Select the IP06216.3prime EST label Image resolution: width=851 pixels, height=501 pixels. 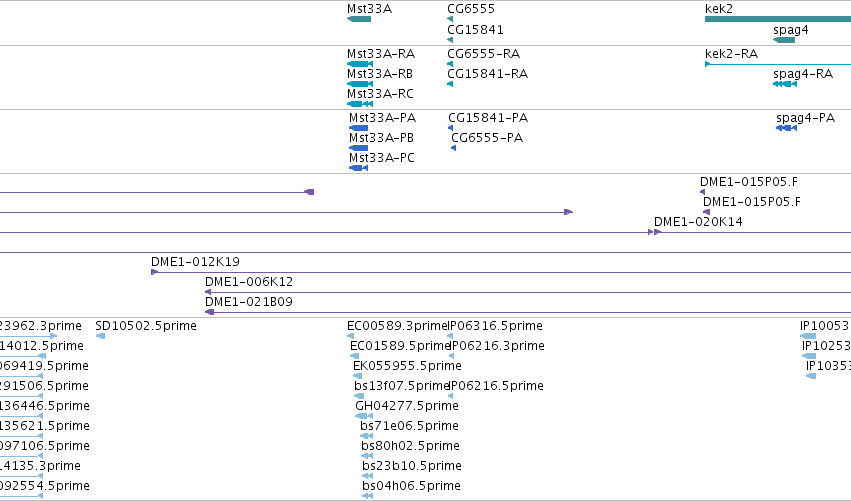(x=497, y=346)
